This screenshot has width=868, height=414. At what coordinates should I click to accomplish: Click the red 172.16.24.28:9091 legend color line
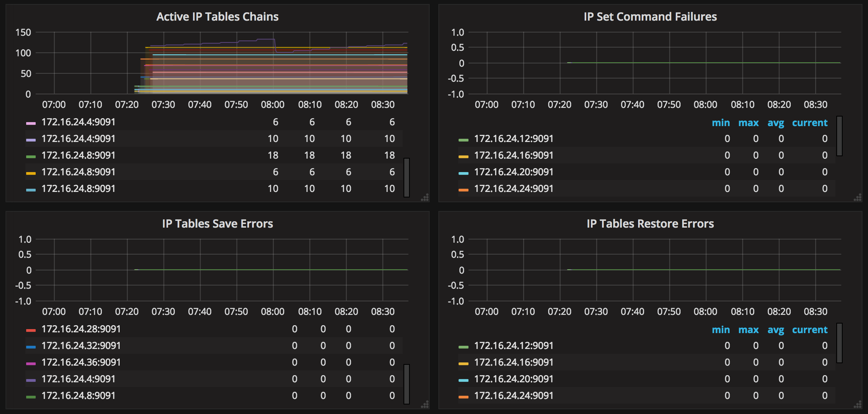31,330
